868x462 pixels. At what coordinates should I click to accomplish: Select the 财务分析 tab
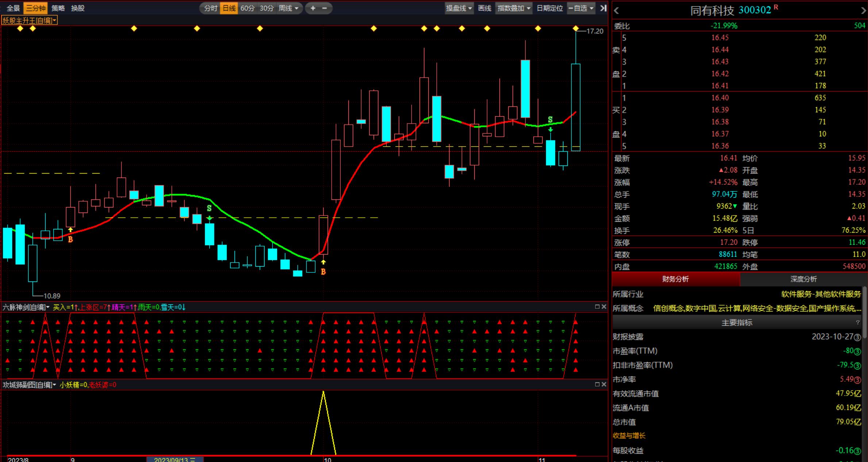pos(675,279)
